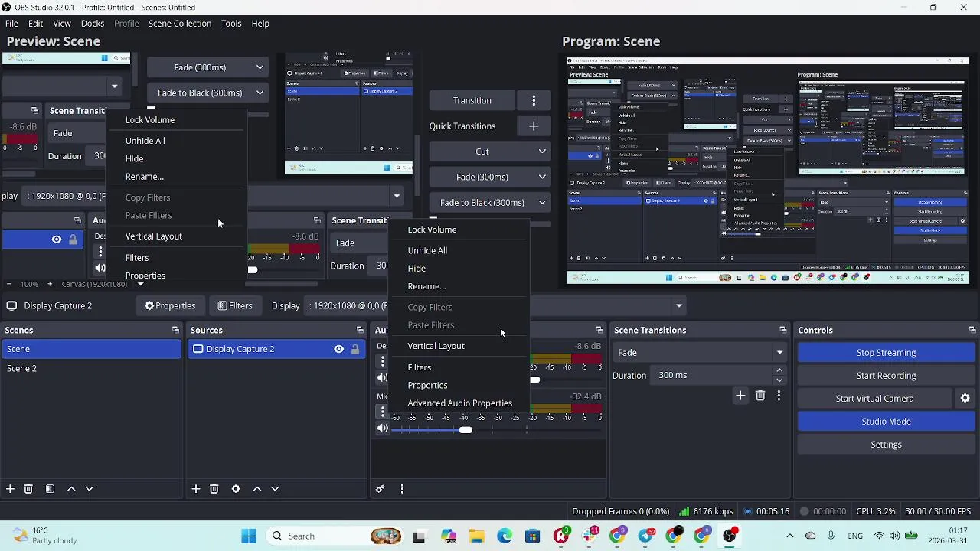Adjust the Desktop Audio volume slider handle
The image size is (980, 551).
[534, 380]
